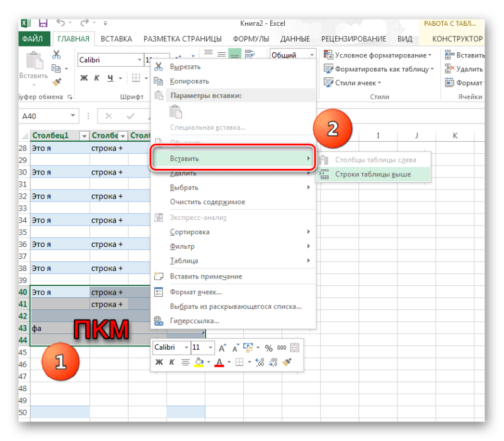
Task: Open font size 11 dropdown in mini toolbar
Action: pos(210,348)
